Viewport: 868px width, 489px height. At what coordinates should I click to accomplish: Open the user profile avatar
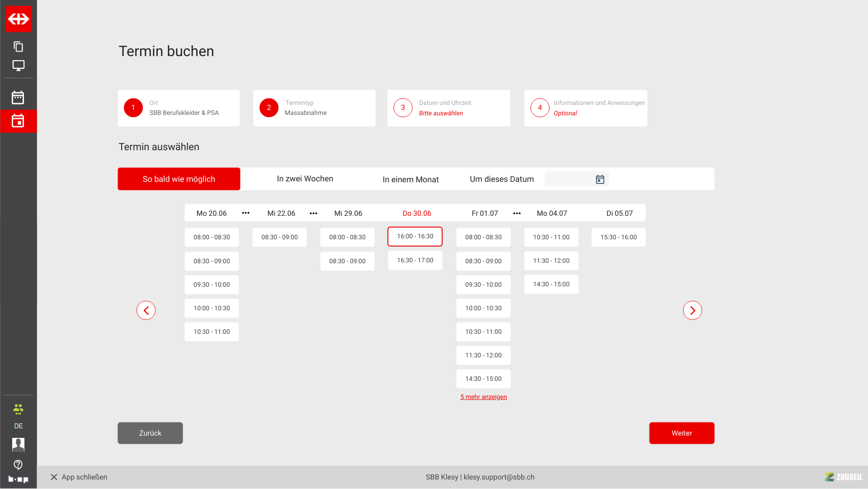18,445
